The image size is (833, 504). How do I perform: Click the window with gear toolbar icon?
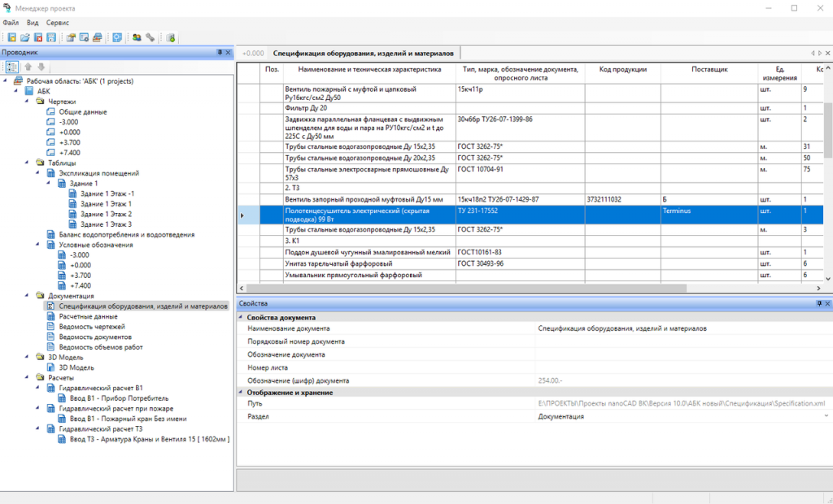[84, 37]
